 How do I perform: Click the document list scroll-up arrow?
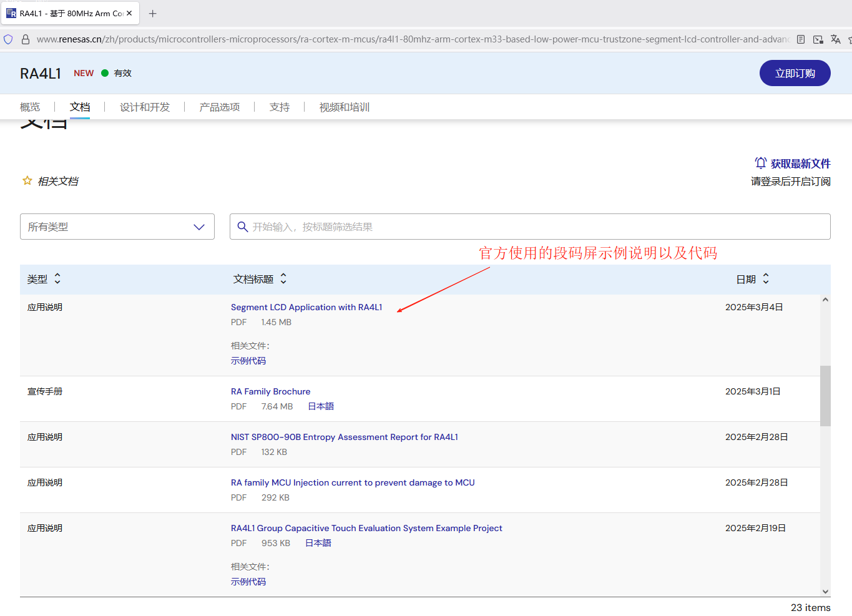coord(825,300)
